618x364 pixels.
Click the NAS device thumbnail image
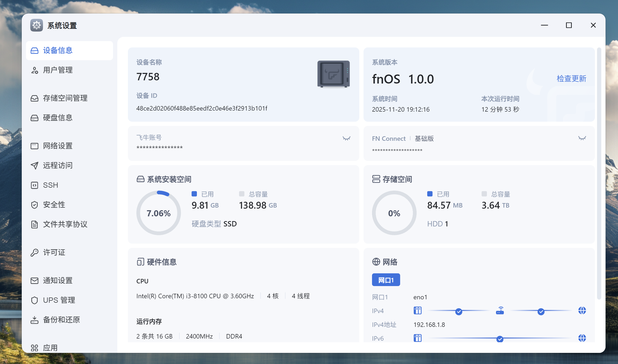click(x=333, y=74)
